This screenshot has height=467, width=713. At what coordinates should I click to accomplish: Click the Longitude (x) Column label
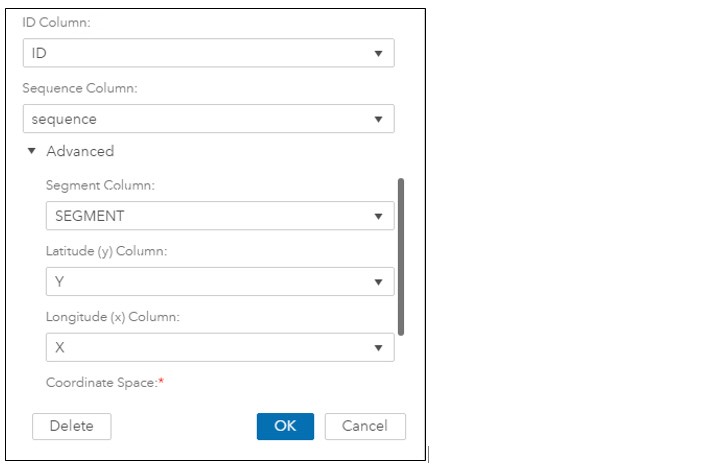[x=113, y=317]
